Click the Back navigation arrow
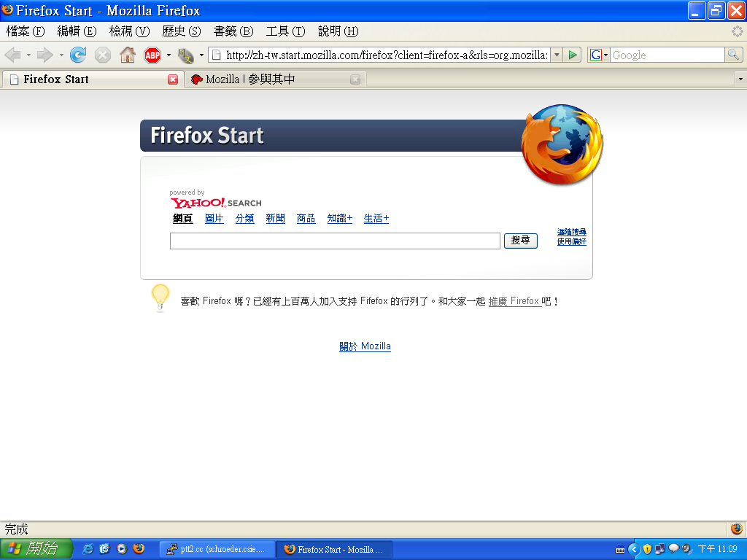 coord(13,55)
